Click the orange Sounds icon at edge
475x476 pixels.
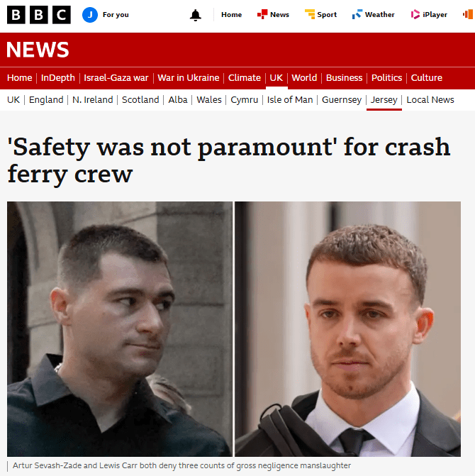point(468,14)
